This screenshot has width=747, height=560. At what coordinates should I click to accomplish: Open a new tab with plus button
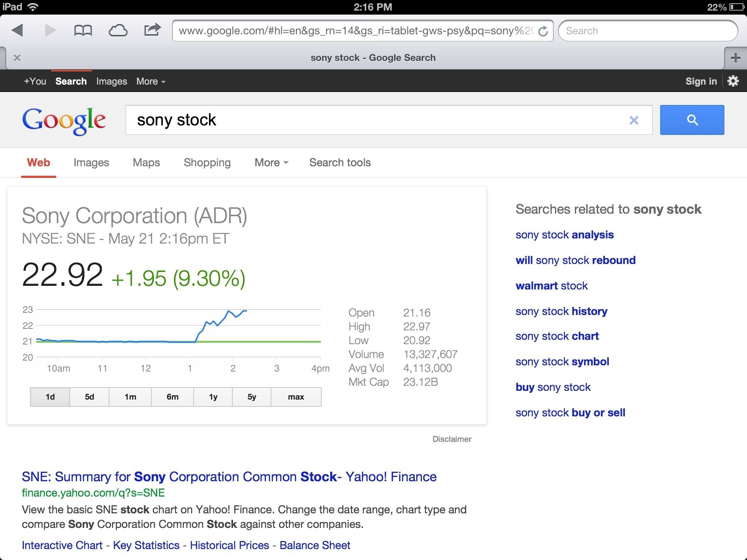[736, 58]
